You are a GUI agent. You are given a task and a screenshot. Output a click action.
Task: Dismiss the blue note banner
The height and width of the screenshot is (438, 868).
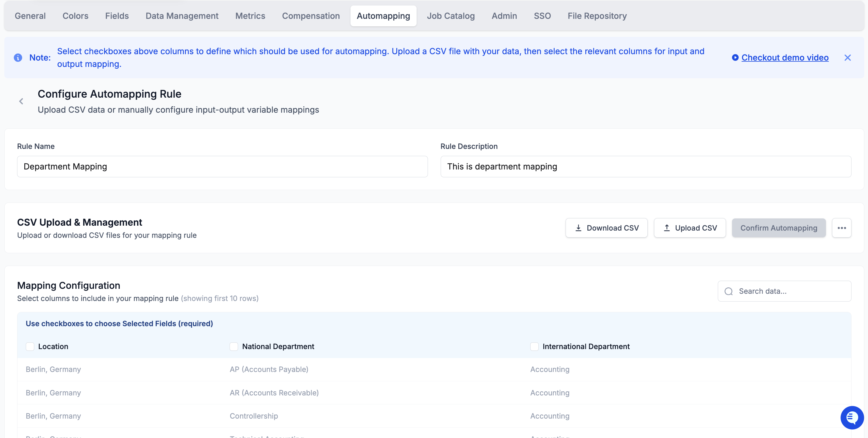tap(847, 58)
